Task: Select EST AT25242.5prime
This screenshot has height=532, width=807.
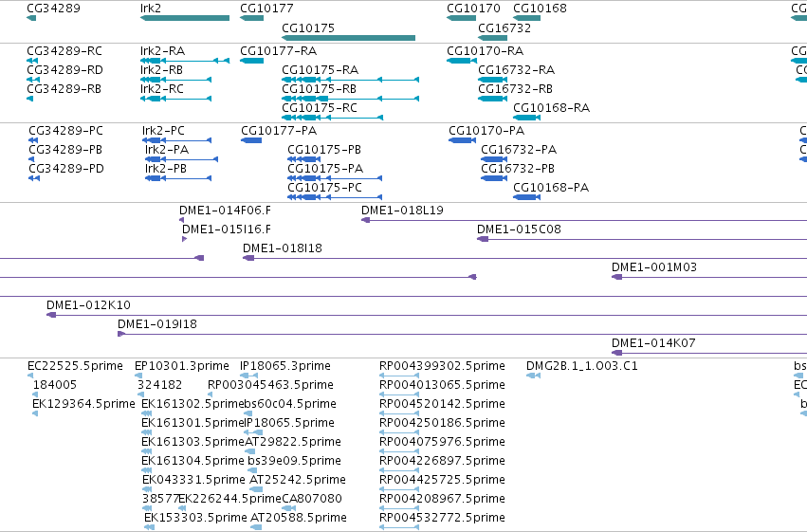Action: click(x=298, y=480)
